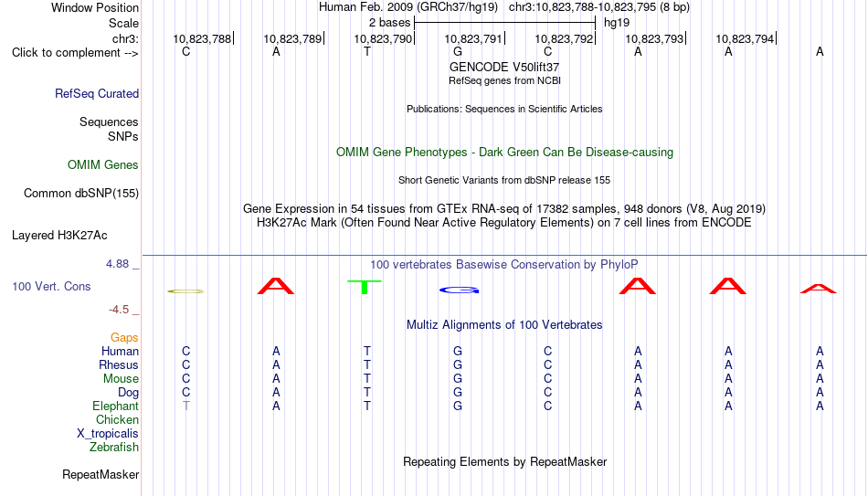Viewport: 868px width, 496px height.
Task: Click the hg19 label beside scale bar
Action: point(617,23)
